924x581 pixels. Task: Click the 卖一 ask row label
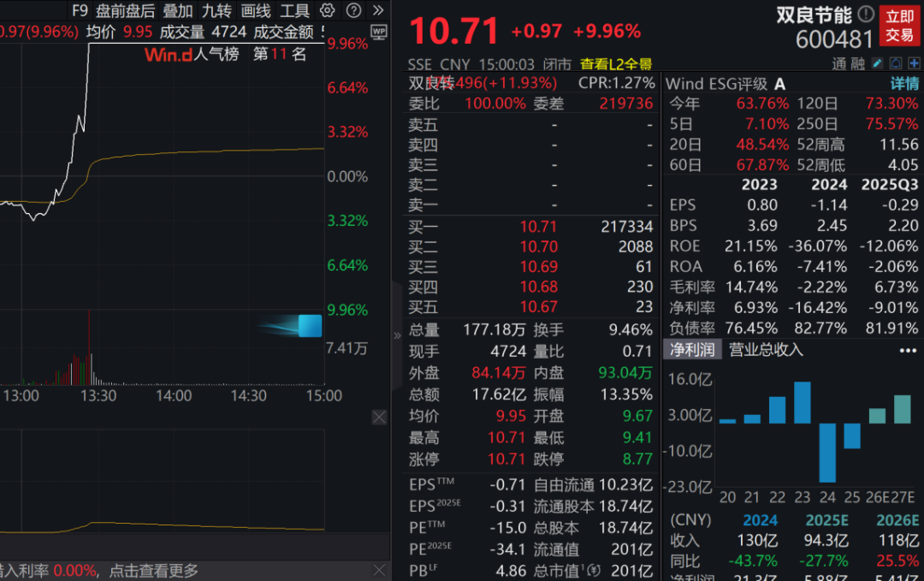423,205
